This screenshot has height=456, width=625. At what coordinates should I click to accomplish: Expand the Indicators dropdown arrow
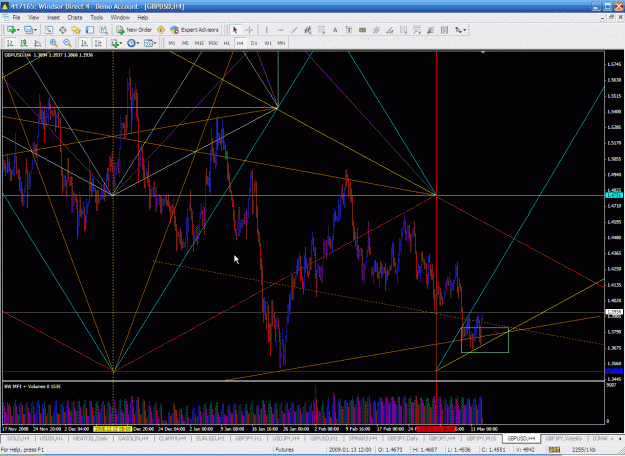pyautogui.click(x=121, y=43)
